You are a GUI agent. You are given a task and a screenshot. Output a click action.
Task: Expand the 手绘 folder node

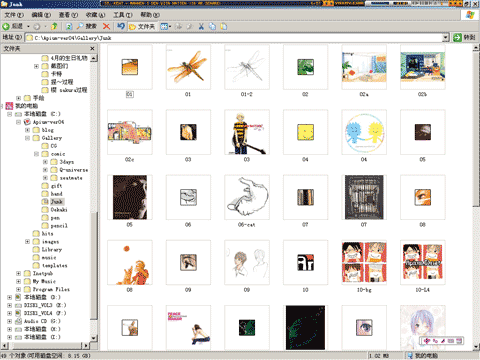point(19,98)
